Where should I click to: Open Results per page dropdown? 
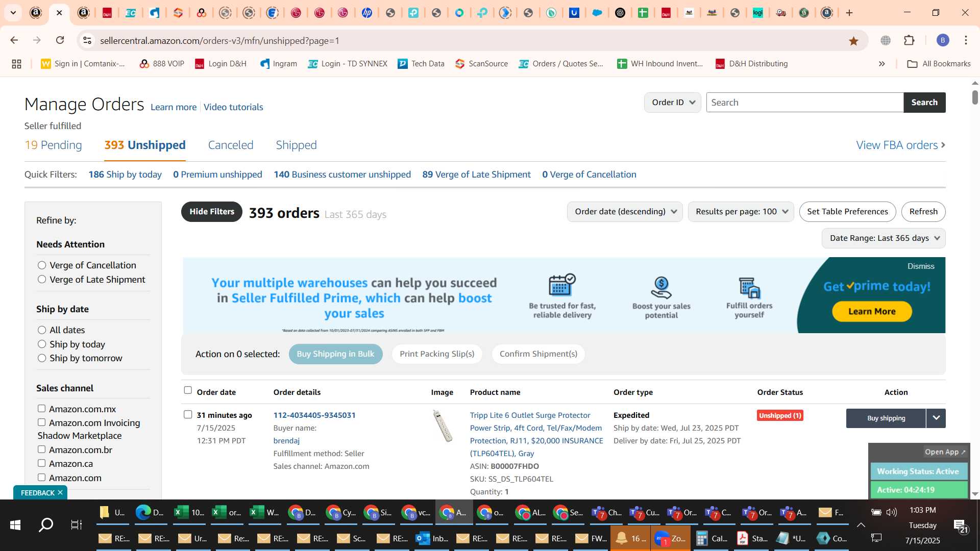[x=741, y=212]
